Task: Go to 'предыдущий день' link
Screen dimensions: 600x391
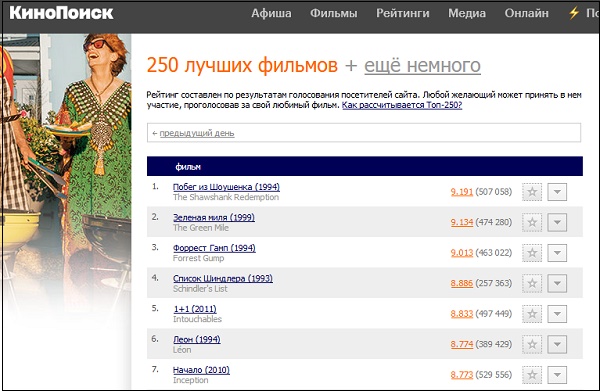Action: point(197,133)
